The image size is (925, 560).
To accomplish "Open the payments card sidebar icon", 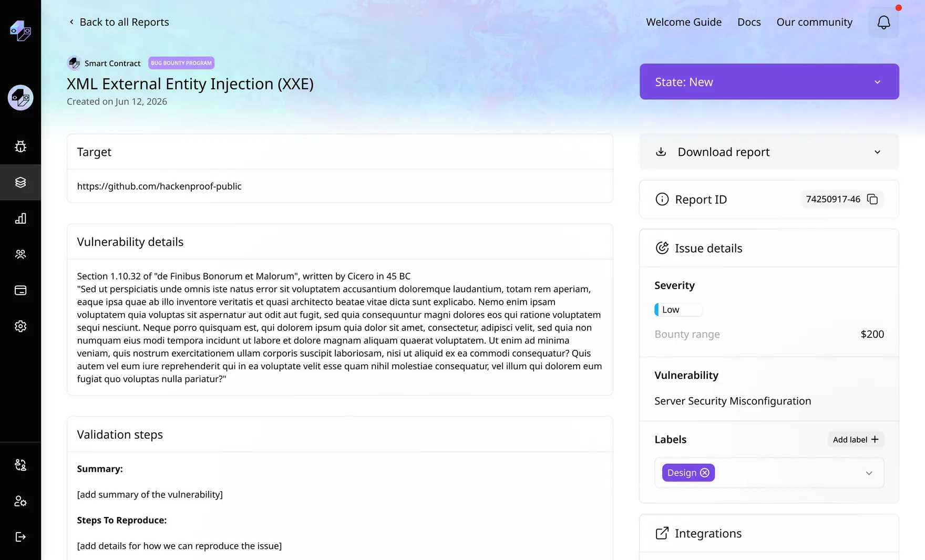I will [20, 291].
